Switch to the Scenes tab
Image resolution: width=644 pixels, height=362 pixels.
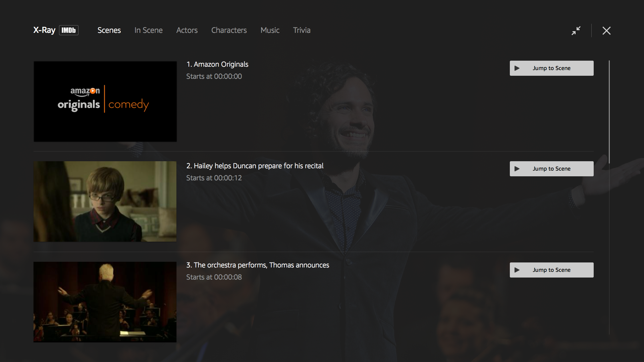[x=109, y=30]
